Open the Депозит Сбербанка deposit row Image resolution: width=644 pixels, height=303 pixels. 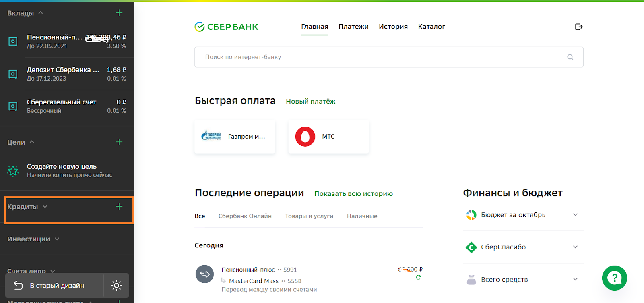(x=67, y=74)
